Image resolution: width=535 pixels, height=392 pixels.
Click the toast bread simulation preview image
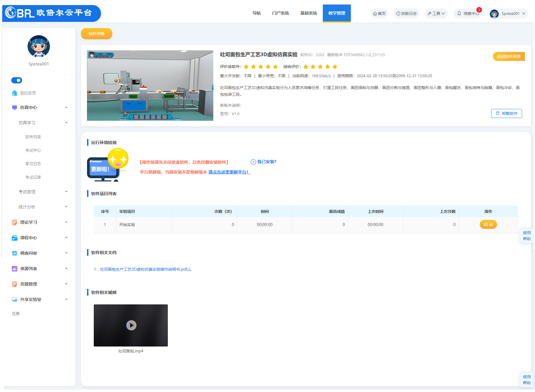tap(150, 86)
